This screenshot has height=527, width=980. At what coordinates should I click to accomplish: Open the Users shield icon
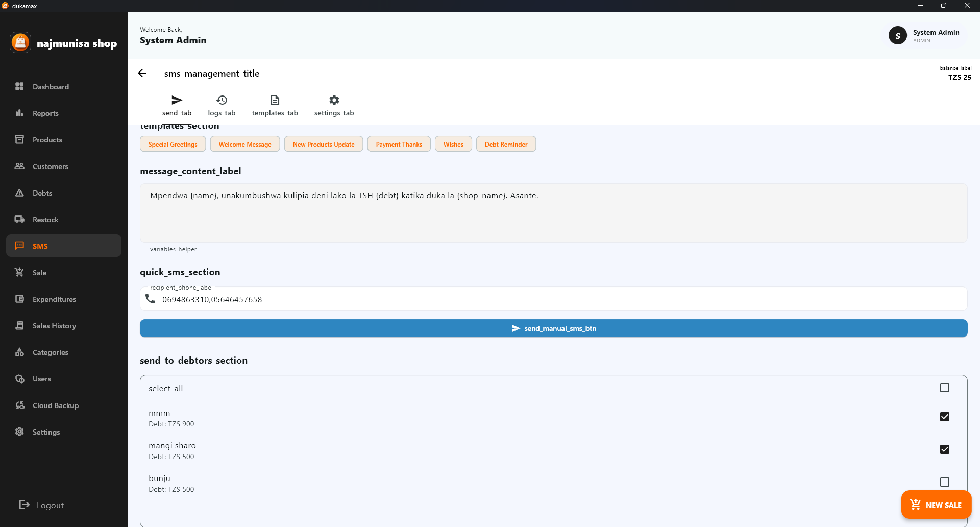point(19,378)
